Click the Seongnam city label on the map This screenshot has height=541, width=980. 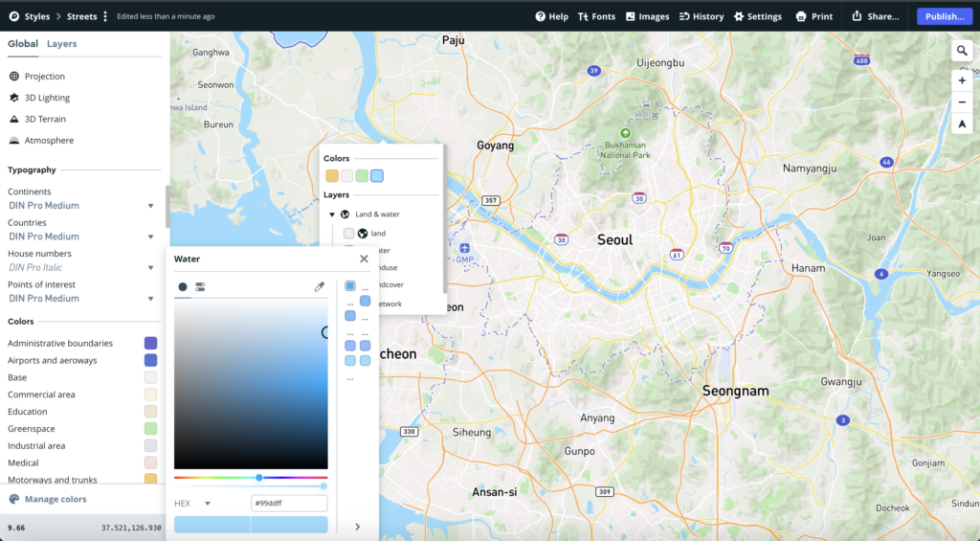coord(736,391)
